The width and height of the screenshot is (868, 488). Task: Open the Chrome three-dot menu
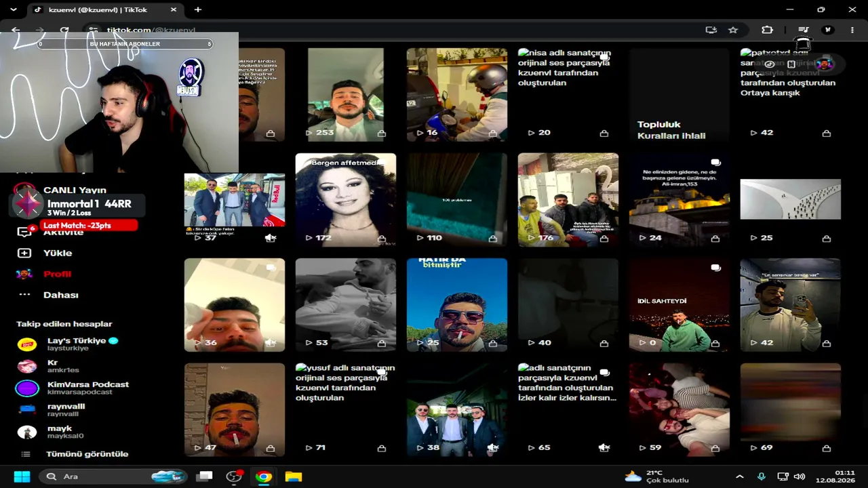852,30
